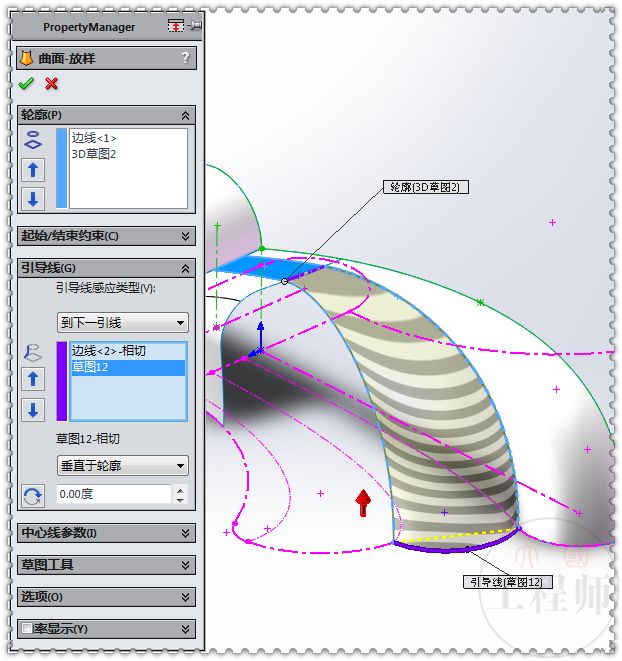Image resolution: width=622 pixels, height=661 pixels.
Task: Select 边线<1> in profile list
Action: click(94, 138)
